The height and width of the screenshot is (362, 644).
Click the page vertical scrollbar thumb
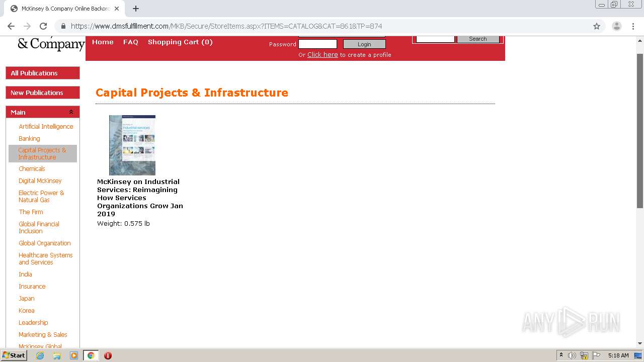(x=640, y=131)
